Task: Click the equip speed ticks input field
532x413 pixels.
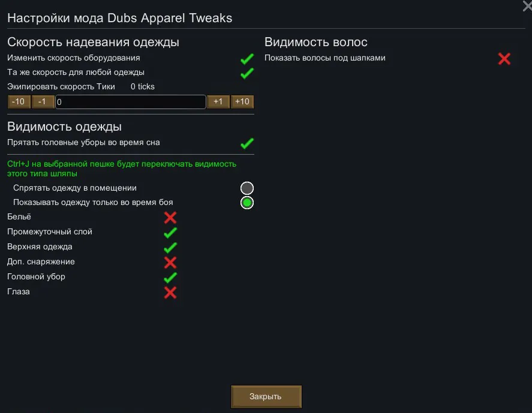Action: 131,103
